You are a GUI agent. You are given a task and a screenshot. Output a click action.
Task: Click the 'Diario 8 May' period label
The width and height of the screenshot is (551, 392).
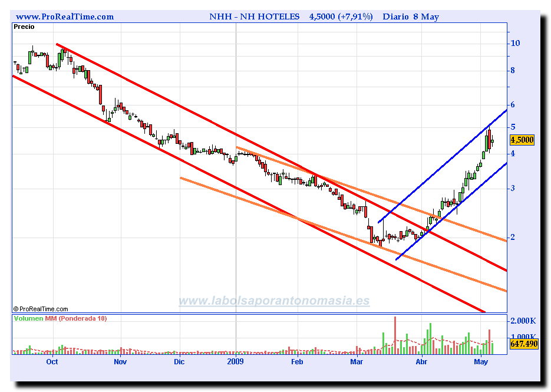[411, 17]
